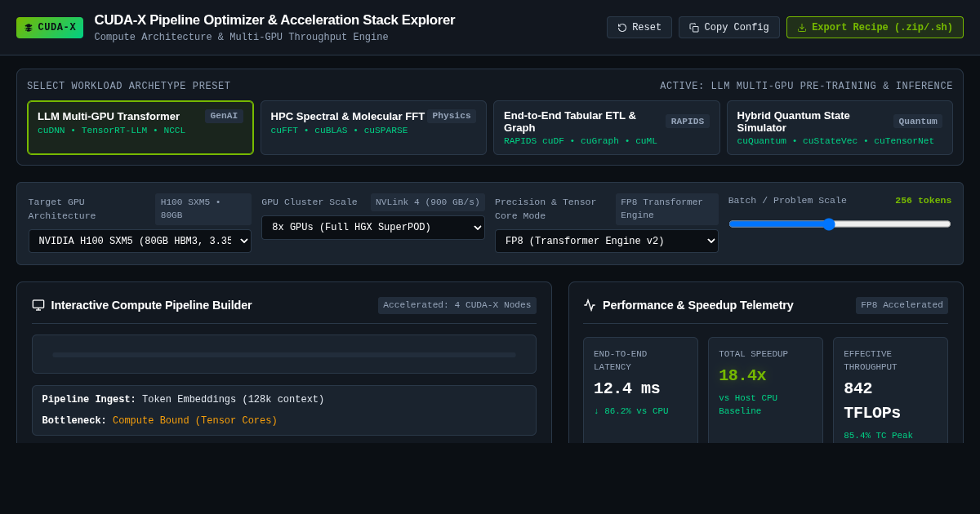Viewport: 980px width, 514px height.
Task: Click the 18.4x total speedup value
Action: [742, 375]
